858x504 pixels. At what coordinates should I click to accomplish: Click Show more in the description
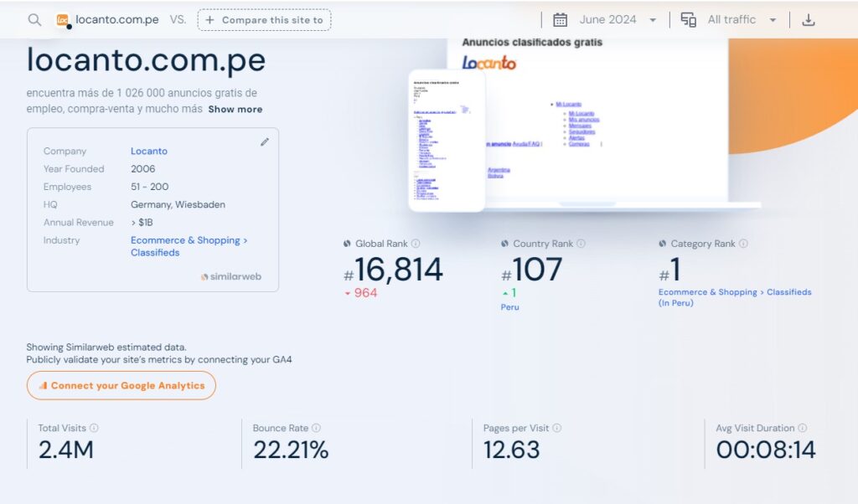[235, 110]
